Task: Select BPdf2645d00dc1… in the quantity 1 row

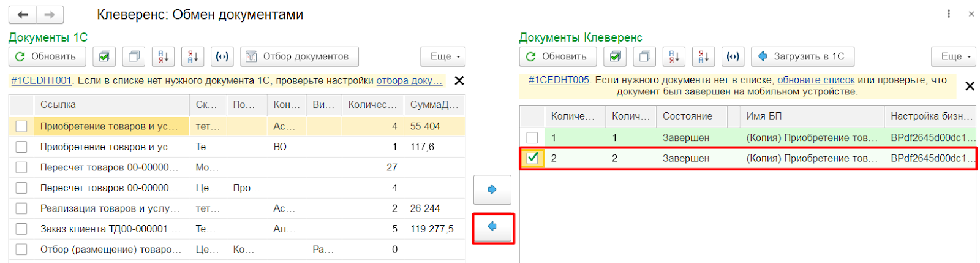Action: coord(932,138)
